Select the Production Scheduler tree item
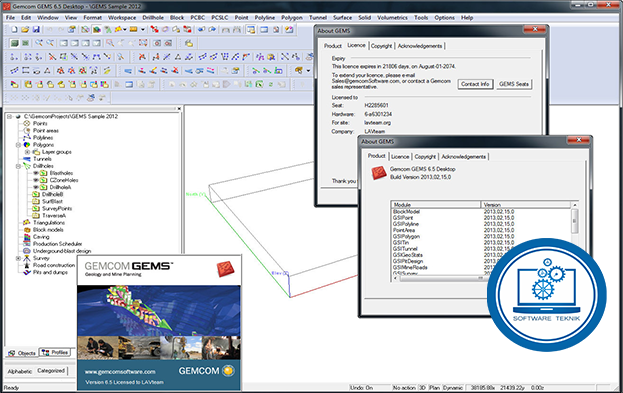 pyautogui.click(x=57, y=244)
